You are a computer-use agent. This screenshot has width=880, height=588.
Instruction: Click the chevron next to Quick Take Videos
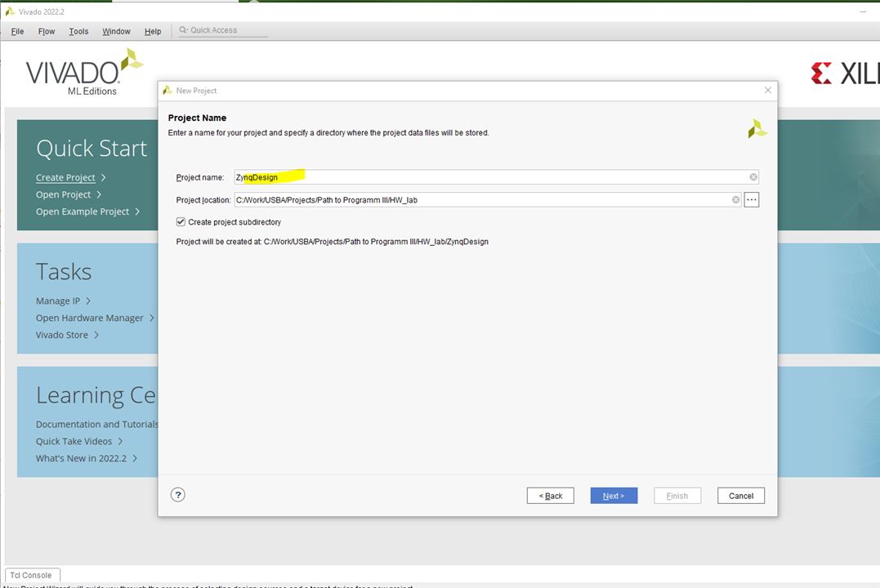pyautogui.click(x=120, y=442)
